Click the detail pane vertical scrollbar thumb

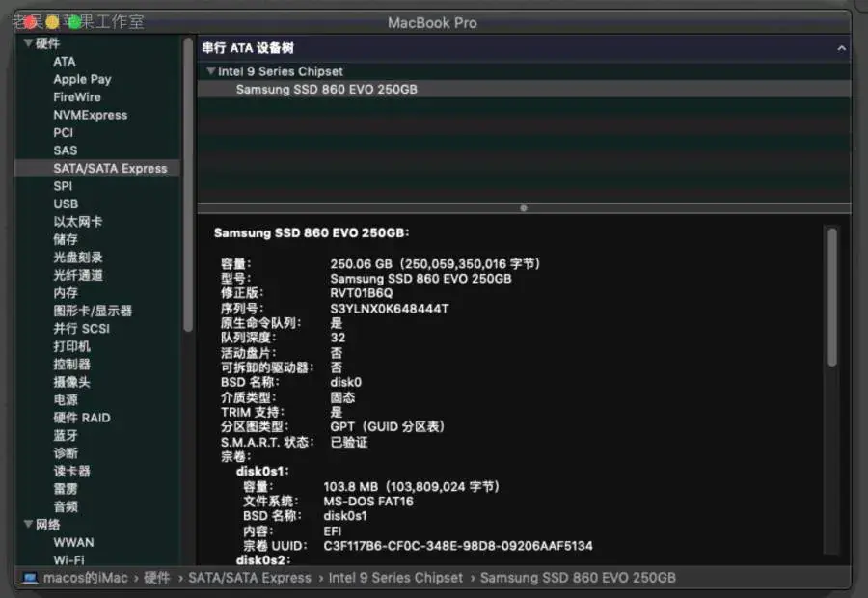coord(832,297)
